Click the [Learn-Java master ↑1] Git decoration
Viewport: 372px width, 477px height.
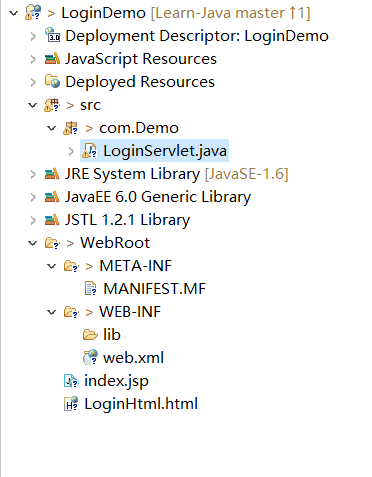click(231, 13)
